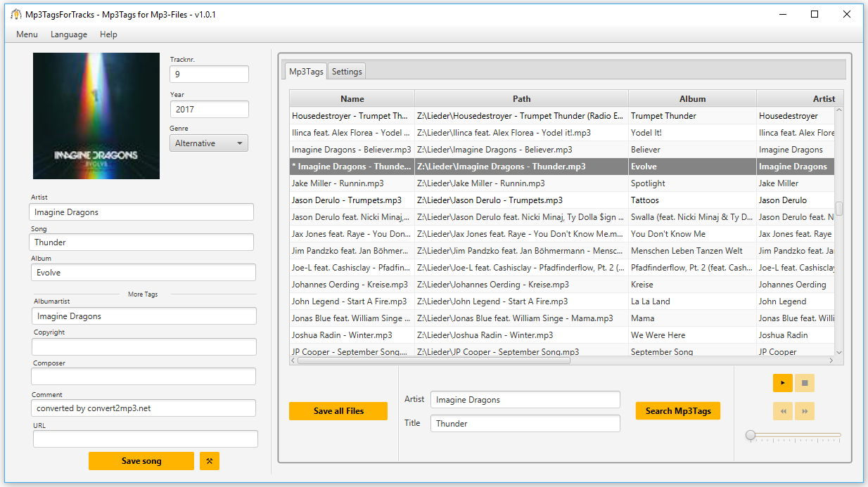Click the search Title field below table
Image resolution: width=868 pixels, height=487 pixels.
[x=525, y=424]
